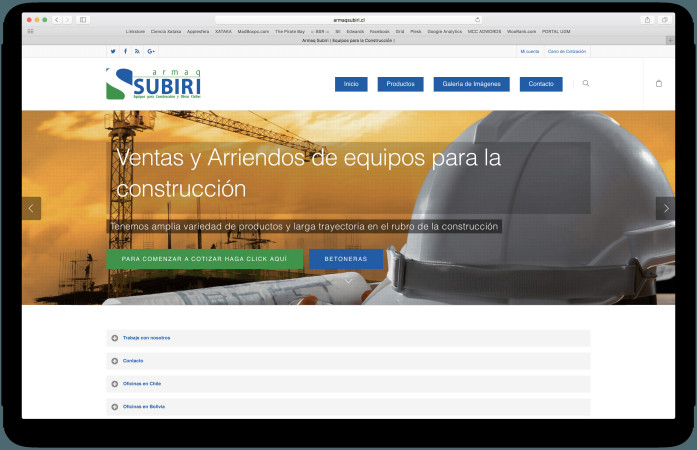Go back with Safari's back arrow
The image size is (697, 450).
56,20
